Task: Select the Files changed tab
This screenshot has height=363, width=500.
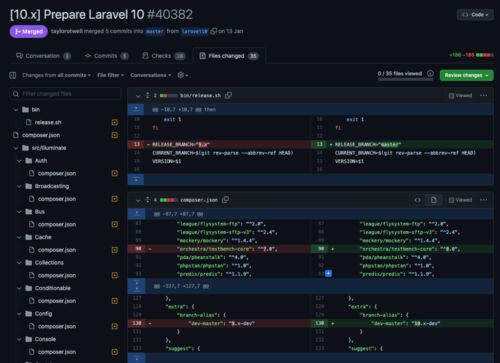Action: [229, 56]
